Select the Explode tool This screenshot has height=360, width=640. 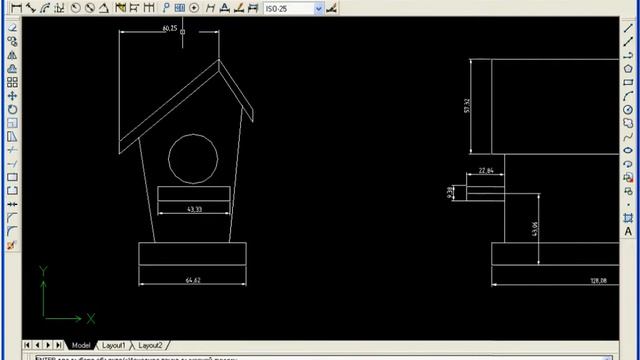(11, 245)
